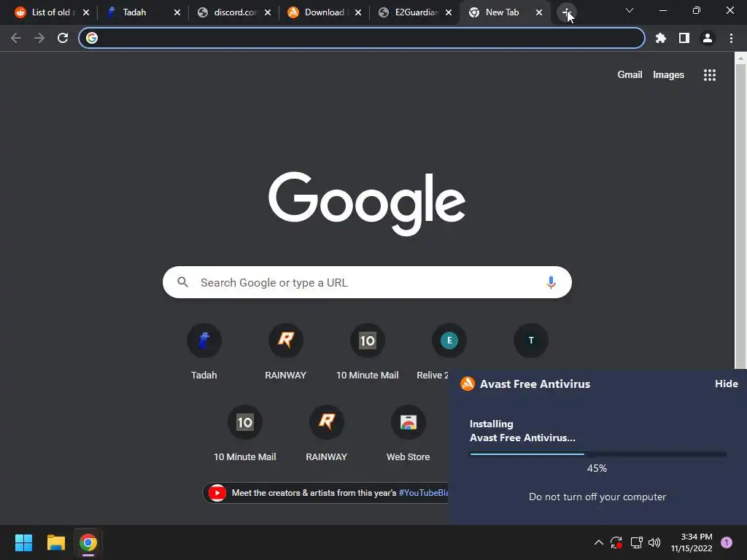Screen dimensions: 747x560
Task: Go back to previous page
Action: click(16, 38)
